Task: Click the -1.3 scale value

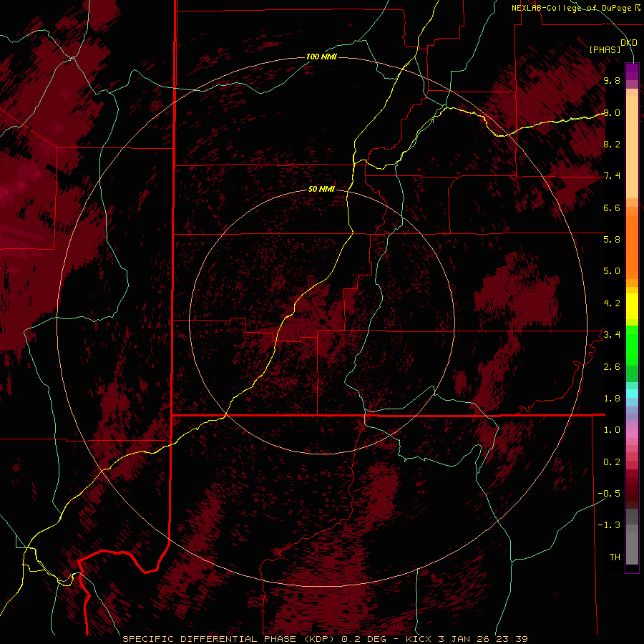Action: (x=609, y=525)
